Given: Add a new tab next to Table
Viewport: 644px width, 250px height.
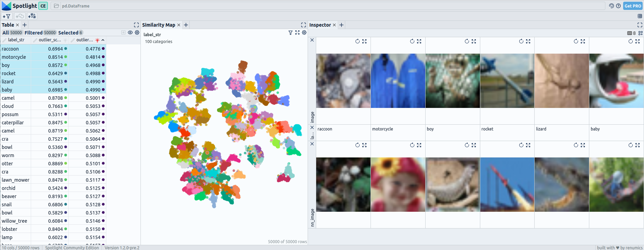Looking at the screenshot, I should click(x=25, y=25).
